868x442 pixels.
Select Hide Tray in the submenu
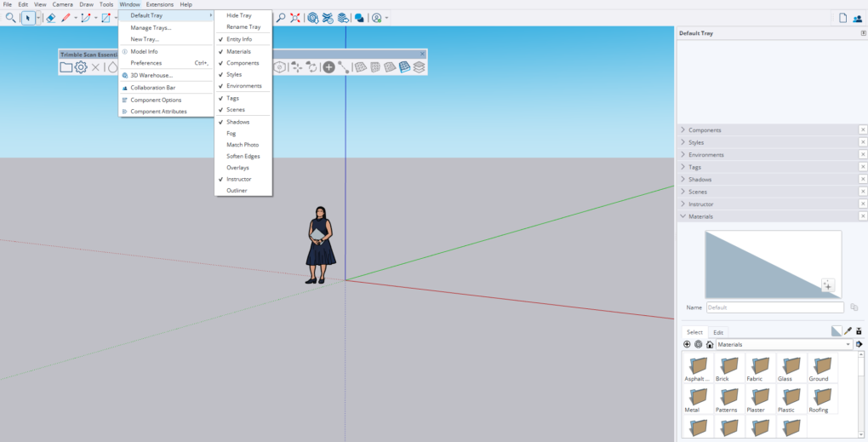(243, 15)
